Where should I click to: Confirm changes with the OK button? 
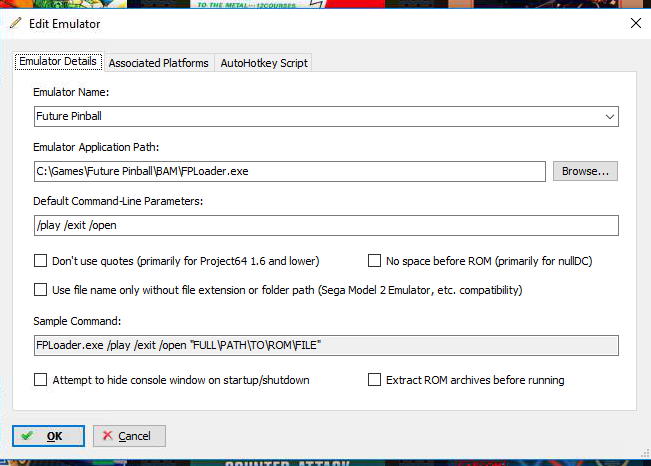[x=48, y=436]
